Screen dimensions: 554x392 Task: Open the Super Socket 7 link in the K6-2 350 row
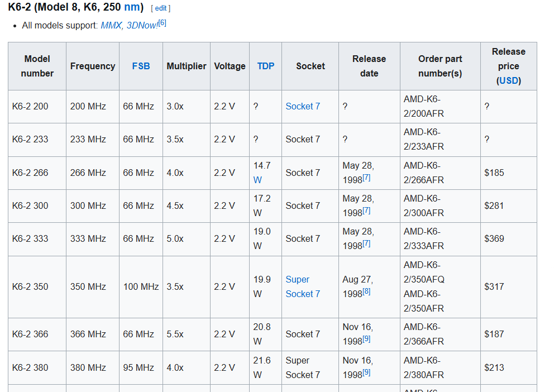[303, 286]
